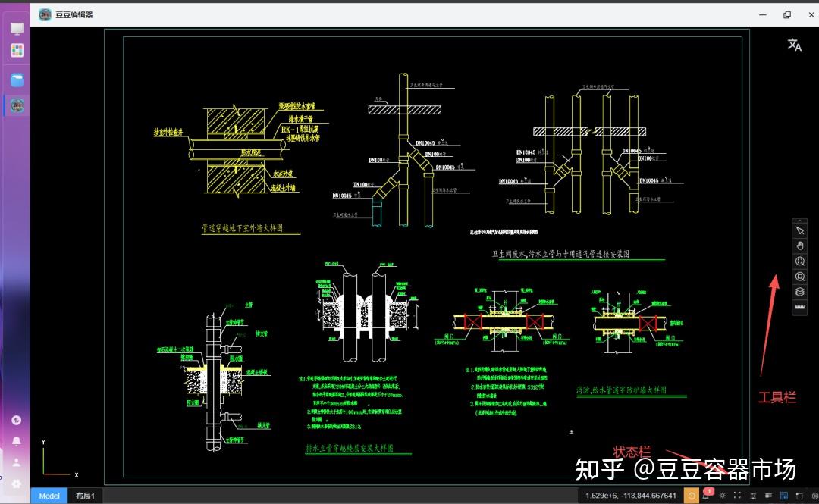This screenshot has height=504, width=819.
Task: Activate the hand pan tool
Action: click(800, 246)
